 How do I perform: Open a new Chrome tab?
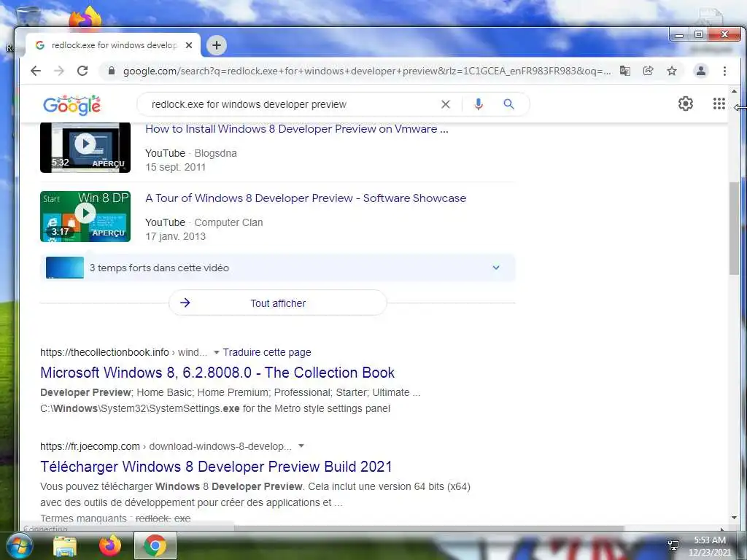click(x=217, y=45)
